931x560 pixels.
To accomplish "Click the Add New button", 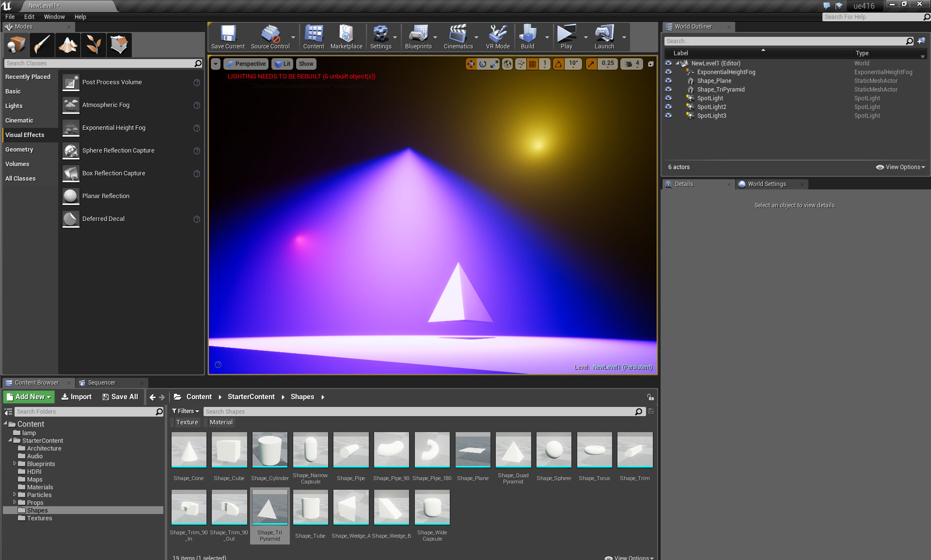I will pyautogui.click(x=29, y=397).
